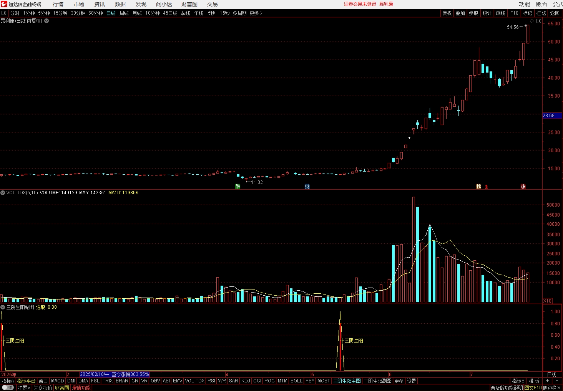The image size is (563, 392).
Task: Select the 日线 period tab
Action: coord(111,13)
